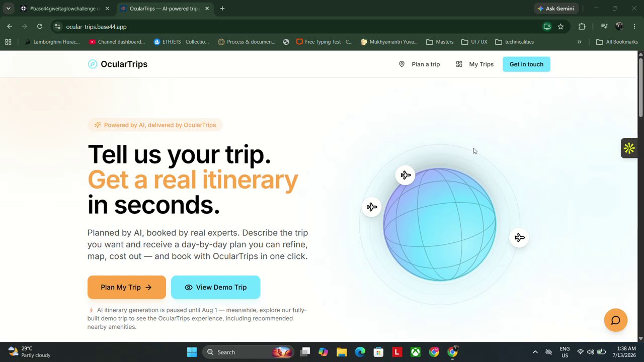Open Microsoft Store from the taskbar
Image resolution: width=644 pixels, height=362 pixels.
pos(378,352)
